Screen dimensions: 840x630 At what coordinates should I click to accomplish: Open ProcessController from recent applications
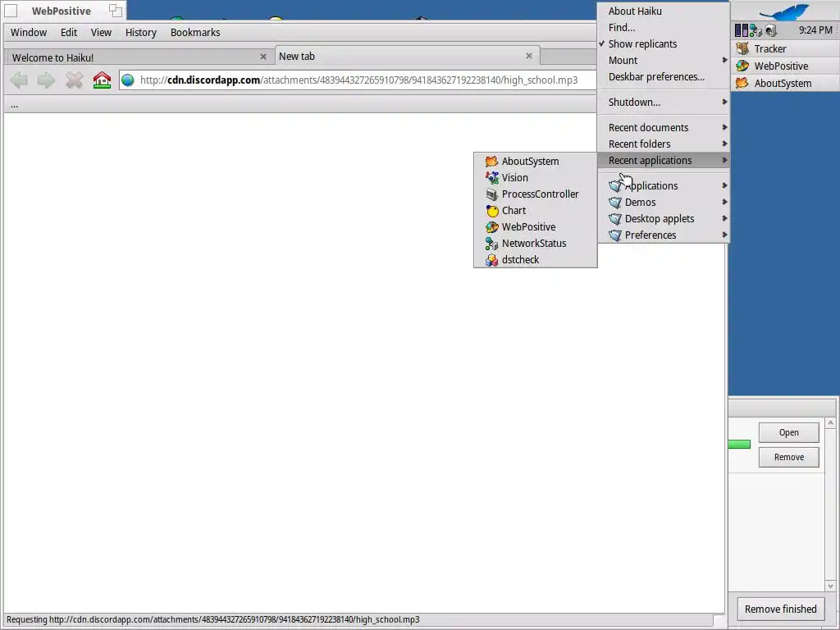[535, 194]
